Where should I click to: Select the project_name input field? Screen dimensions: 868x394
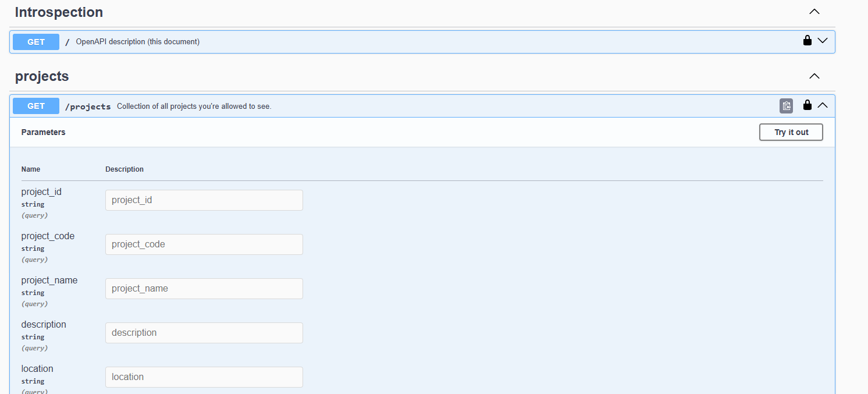tap(204, 289)
